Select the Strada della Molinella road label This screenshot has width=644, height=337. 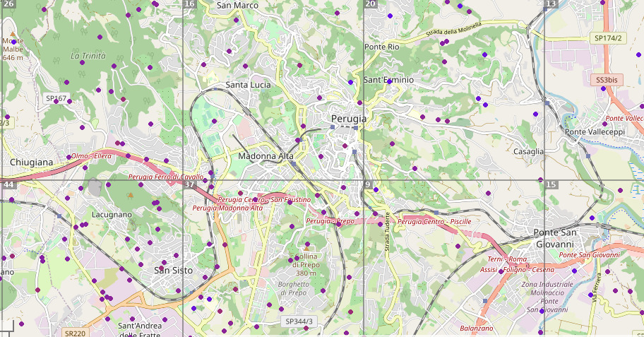point(453,31)
